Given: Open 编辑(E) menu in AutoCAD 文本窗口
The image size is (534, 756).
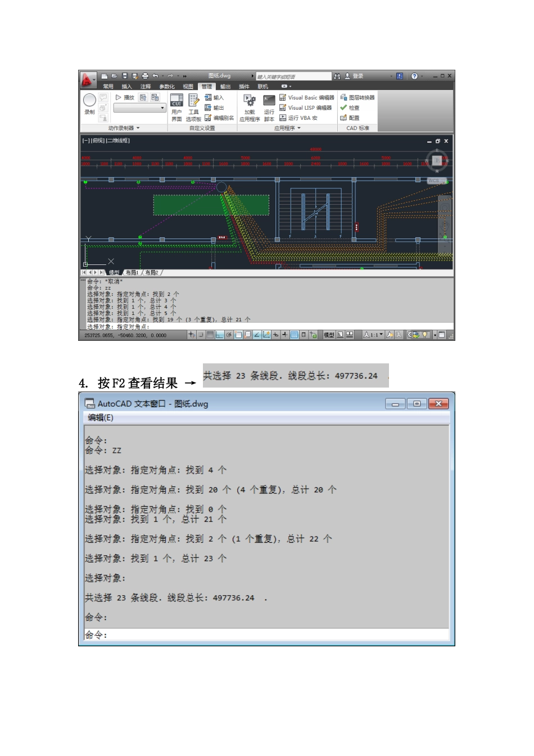Looking at the screenshot, I should [101, 417].
